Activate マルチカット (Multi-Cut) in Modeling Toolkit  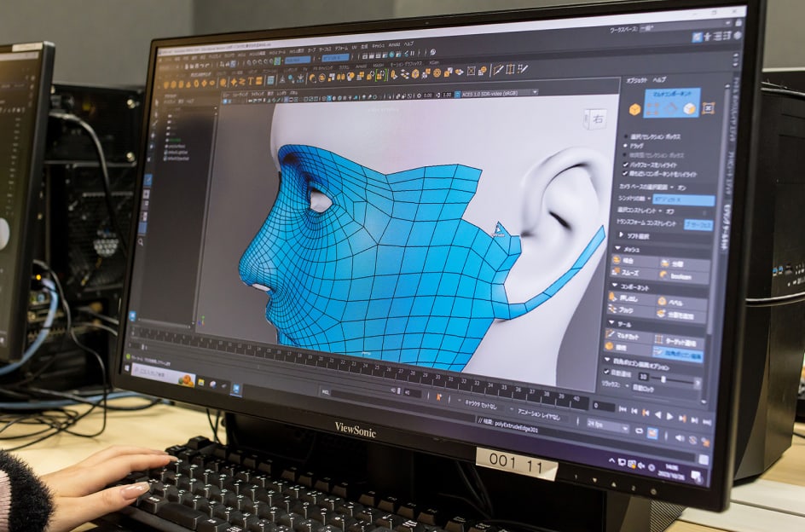click(628, 336)
